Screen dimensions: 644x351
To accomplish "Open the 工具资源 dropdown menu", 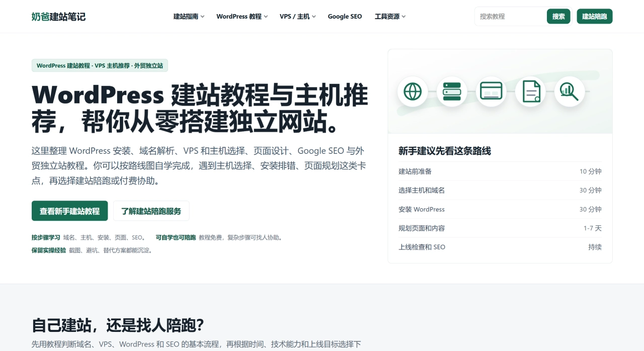I will (390, 17).
